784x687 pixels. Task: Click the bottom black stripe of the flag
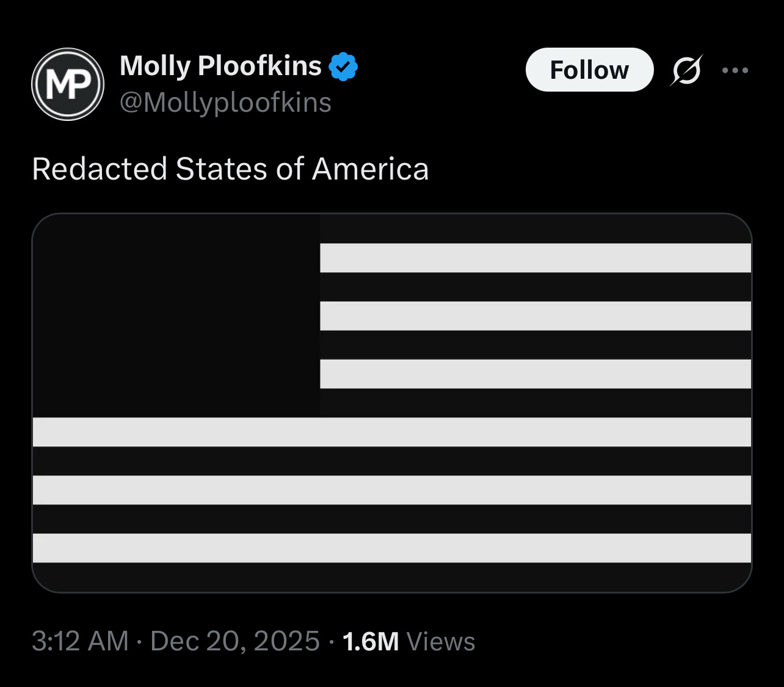tap(391, 576)
